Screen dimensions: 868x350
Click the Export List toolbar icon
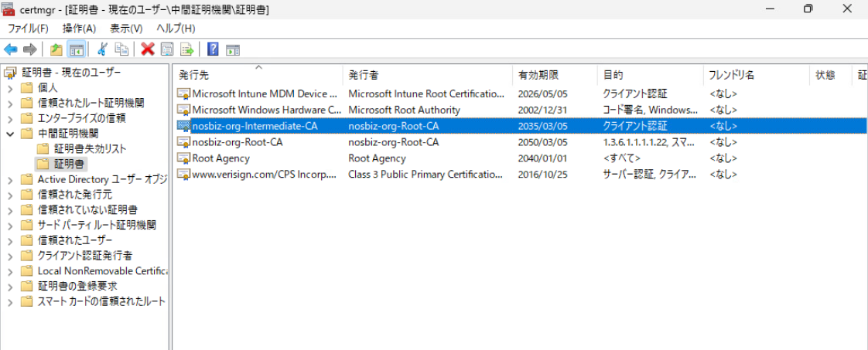point(186,49)
